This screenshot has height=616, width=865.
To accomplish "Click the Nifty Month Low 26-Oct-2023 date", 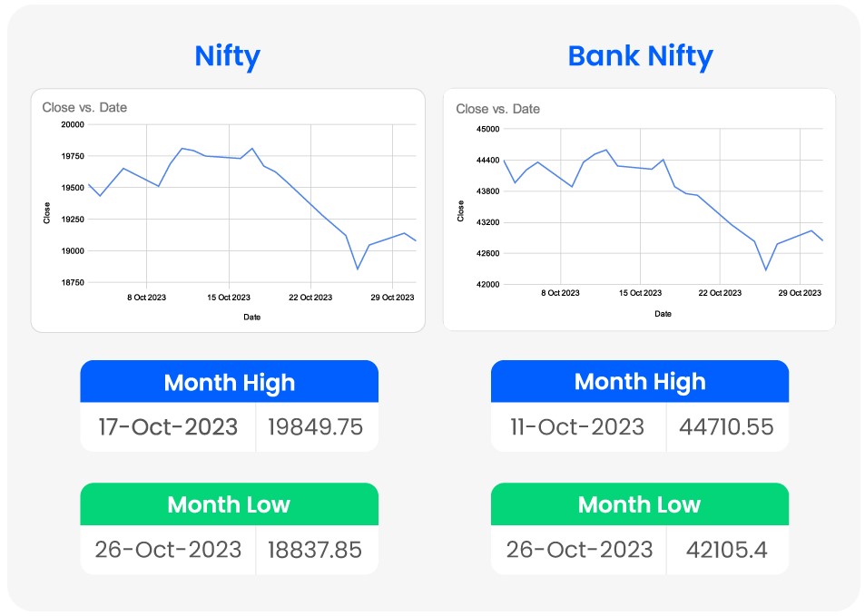I will 168,550.
